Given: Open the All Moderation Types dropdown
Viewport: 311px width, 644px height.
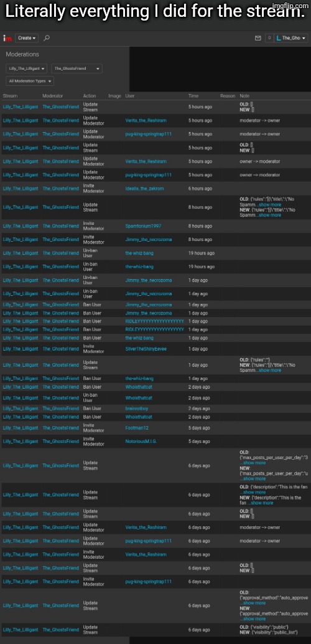Looking at the screenshot, I should click(30, 82).
